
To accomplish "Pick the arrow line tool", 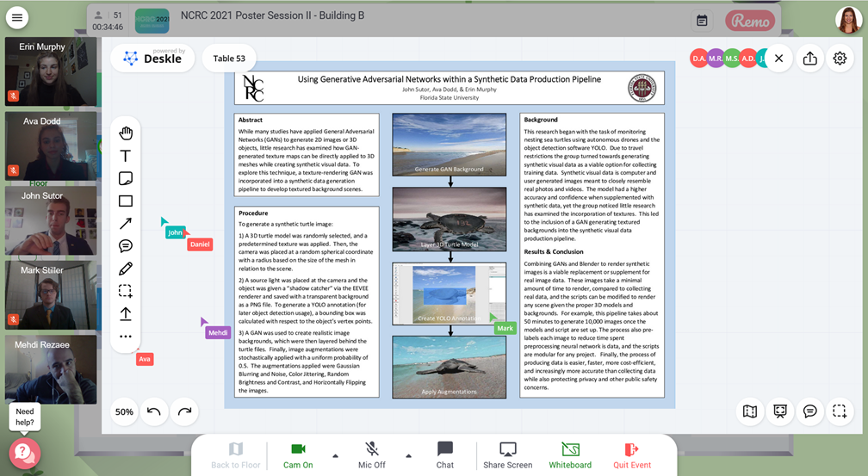I will (126, 224).
